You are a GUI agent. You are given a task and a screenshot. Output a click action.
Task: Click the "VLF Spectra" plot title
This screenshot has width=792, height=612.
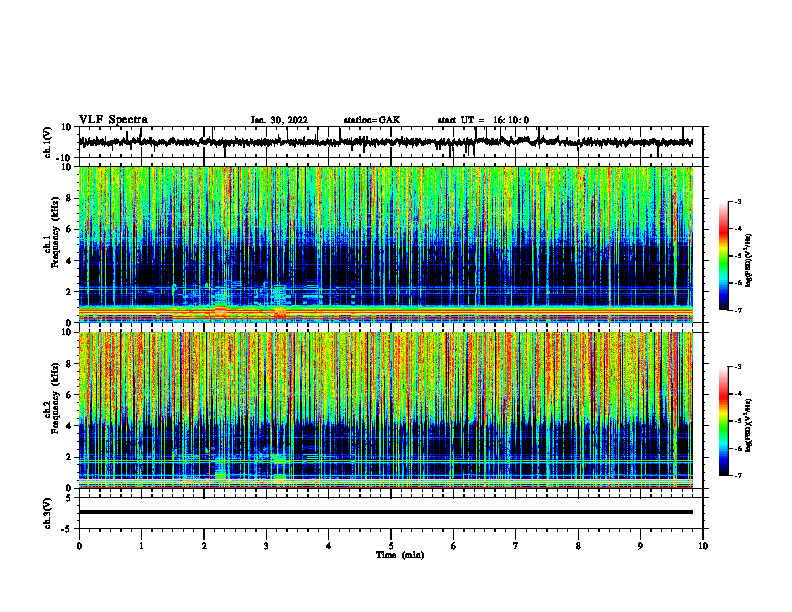[113, 120]
